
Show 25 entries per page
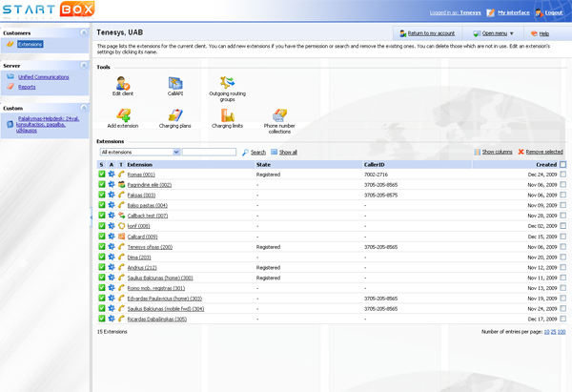(x=553, y=332)
